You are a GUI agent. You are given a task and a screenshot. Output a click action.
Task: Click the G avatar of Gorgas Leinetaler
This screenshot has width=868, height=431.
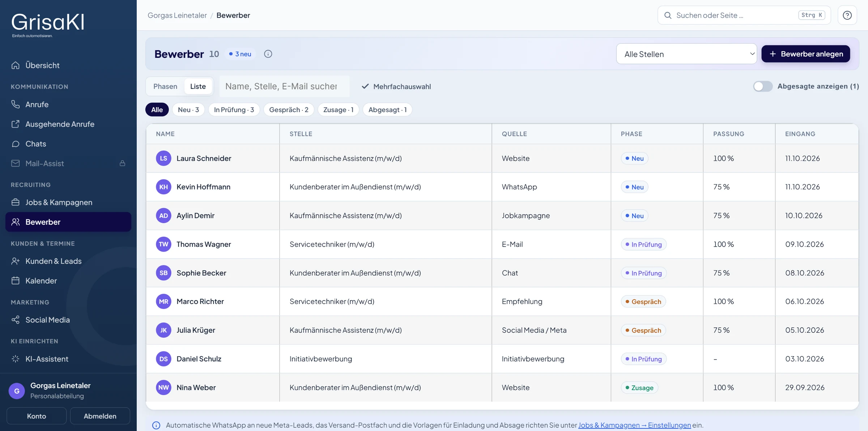coord(17,391)
